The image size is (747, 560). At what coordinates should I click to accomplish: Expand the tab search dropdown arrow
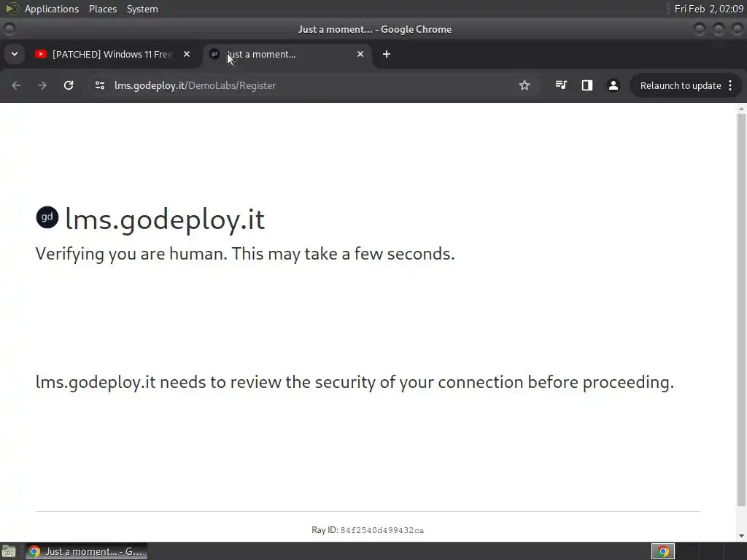tap(15, 54)
